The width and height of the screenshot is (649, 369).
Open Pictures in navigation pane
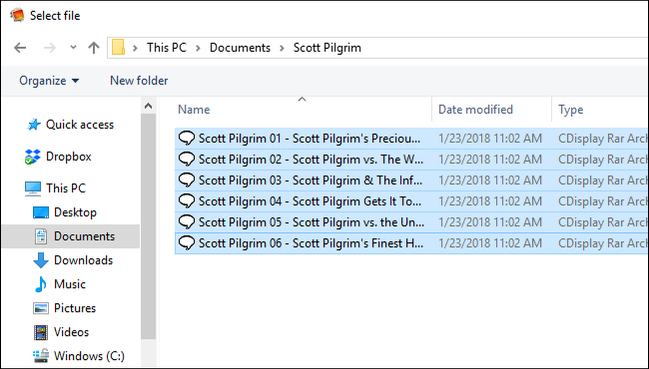click(x=75, y=308)
